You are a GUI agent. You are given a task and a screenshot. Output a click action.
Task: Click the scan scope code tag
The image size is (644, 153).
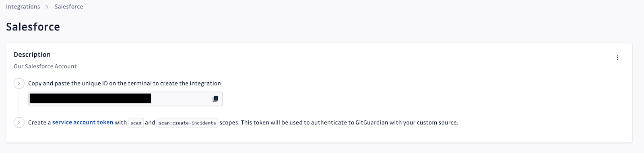(136, 123)
